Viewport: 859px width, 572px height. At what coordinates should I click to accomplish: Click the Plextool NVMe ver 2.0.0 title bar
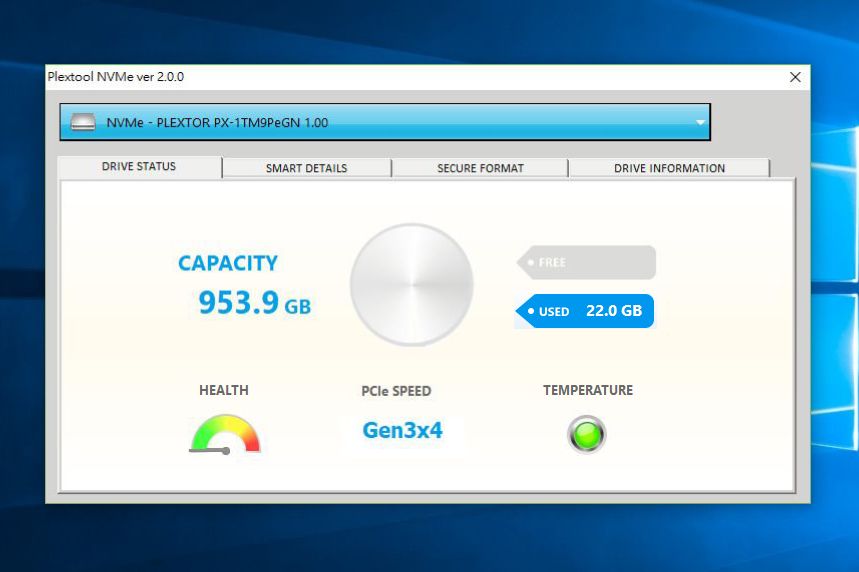(416, 77)
